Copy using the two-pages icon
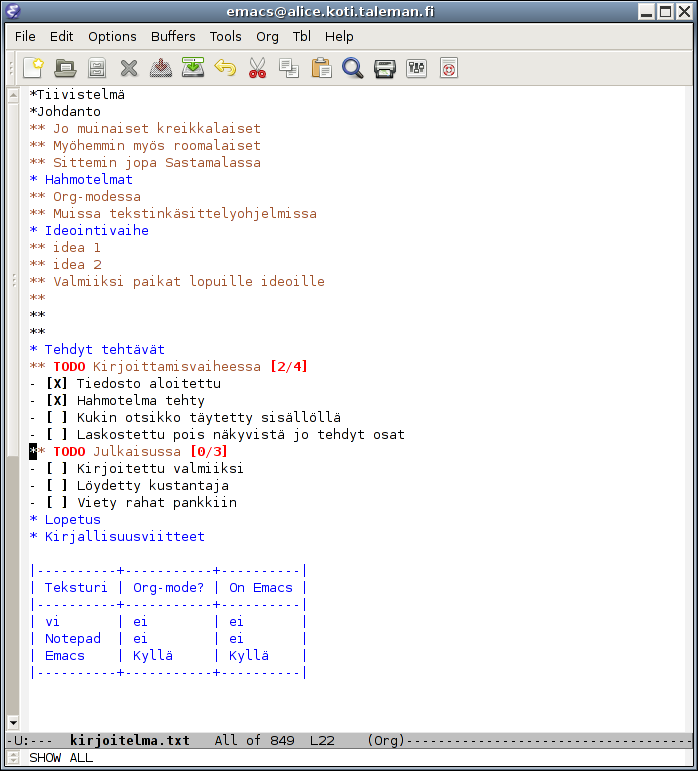This screenshot has width=698, height=771. pos(289,68)
